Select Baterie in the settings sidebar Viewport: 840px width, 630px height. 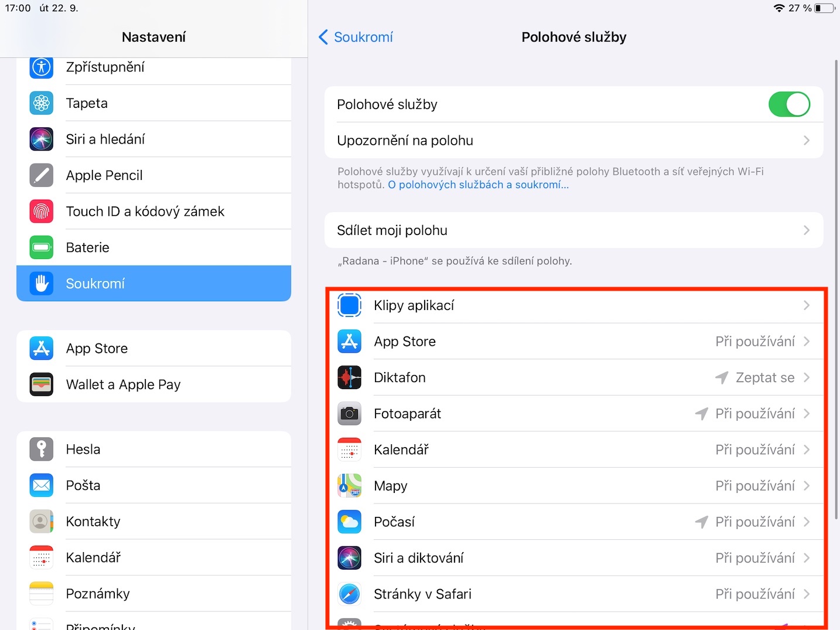pyautogui.click(x=154, y=247)
